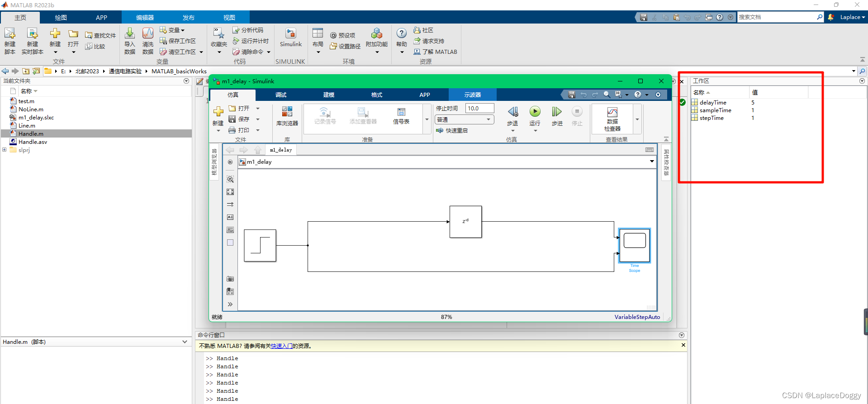
Task: Open the Laplace user account dropdown
Action: (x=853, y=17)
